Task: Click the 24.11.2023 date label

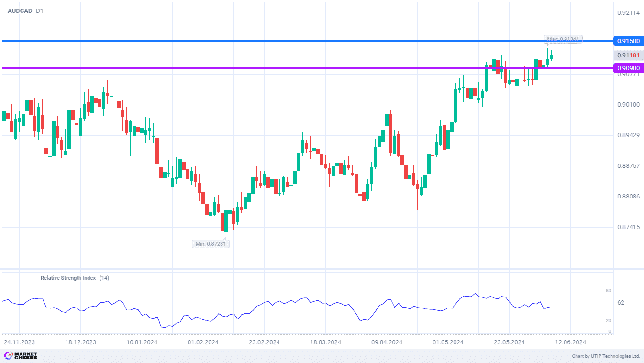Action: (19, 342)
